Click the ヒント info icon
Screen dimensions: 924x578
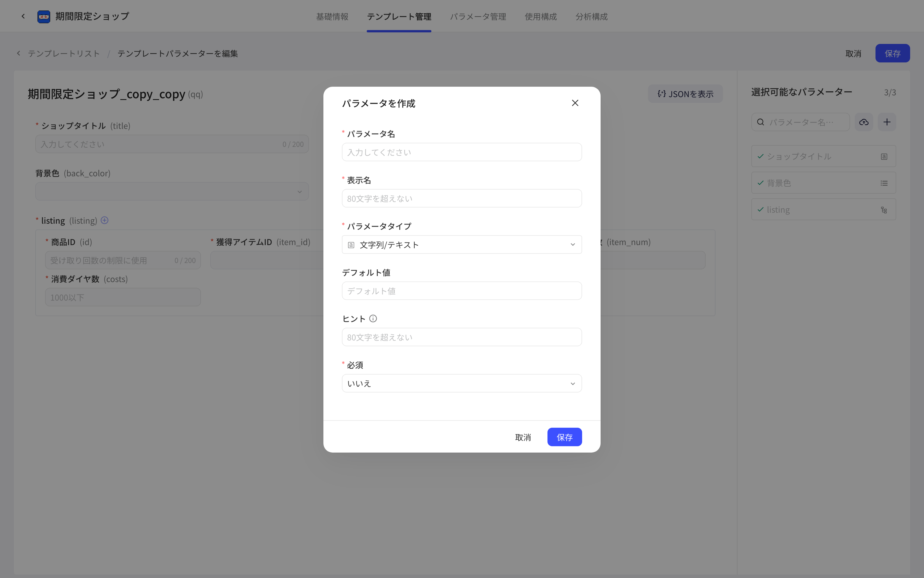pyautogui.click(x=373, y=318)
